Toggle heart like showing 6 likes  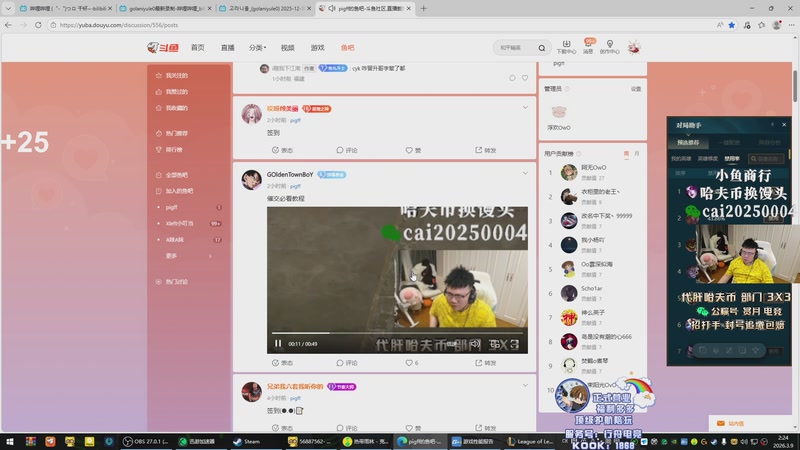click(x=412, y=363)
